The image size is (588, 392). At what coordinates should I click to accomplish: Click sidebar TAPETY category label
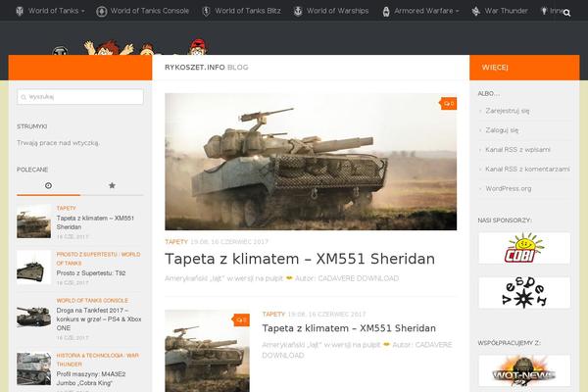[66, 208]
